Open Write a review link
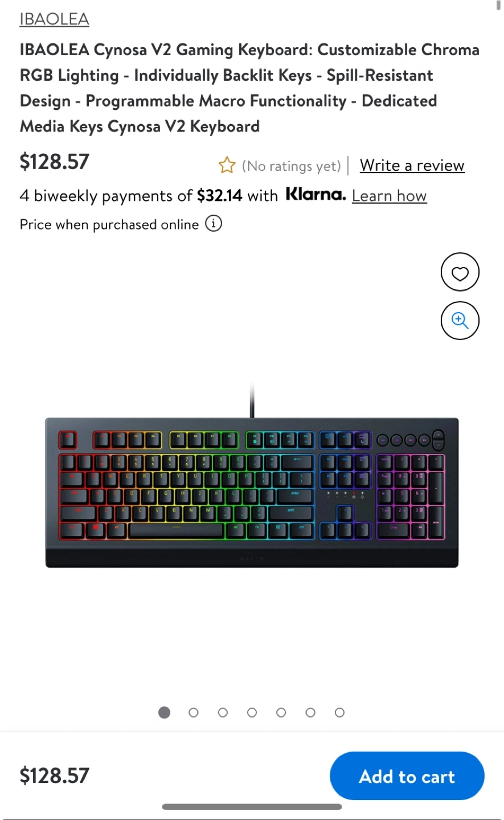The image size is (504, 820). pyautogui.click(x=412, y=165)
